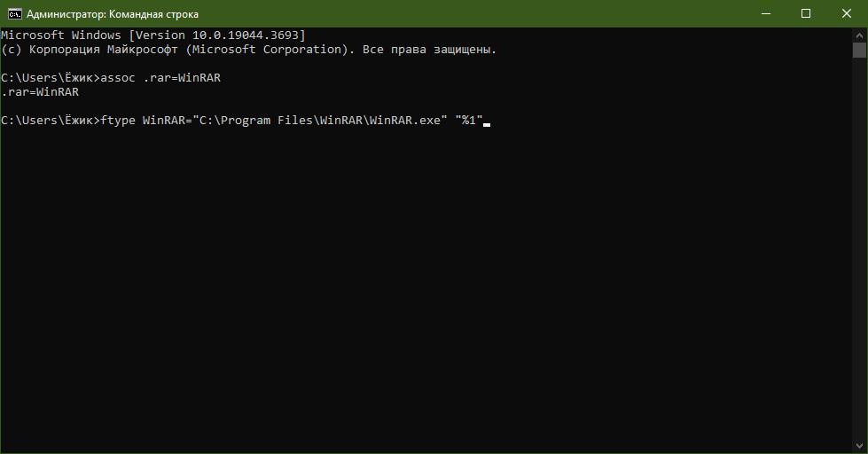The image size is (868, 454).
Task: Maximize the Command Prompt window
Action: 806,13
